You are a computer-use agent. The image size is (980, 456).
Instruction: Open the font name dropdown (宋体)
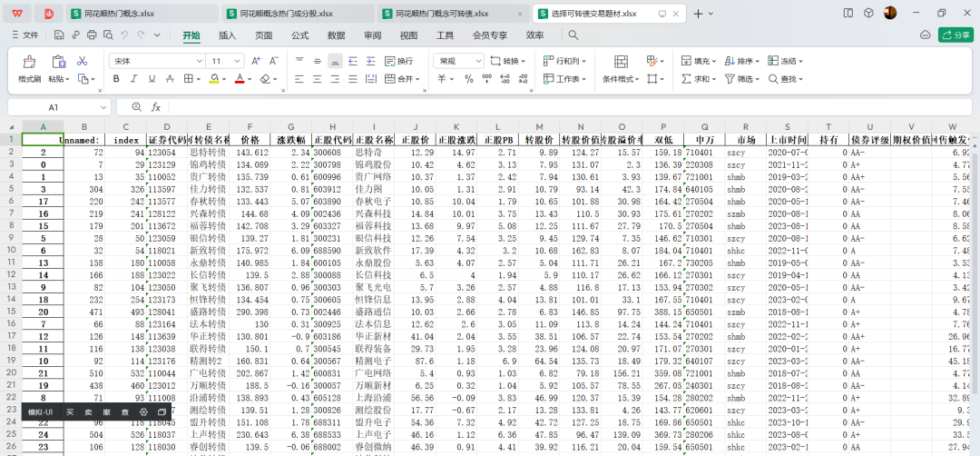point(200,61)
